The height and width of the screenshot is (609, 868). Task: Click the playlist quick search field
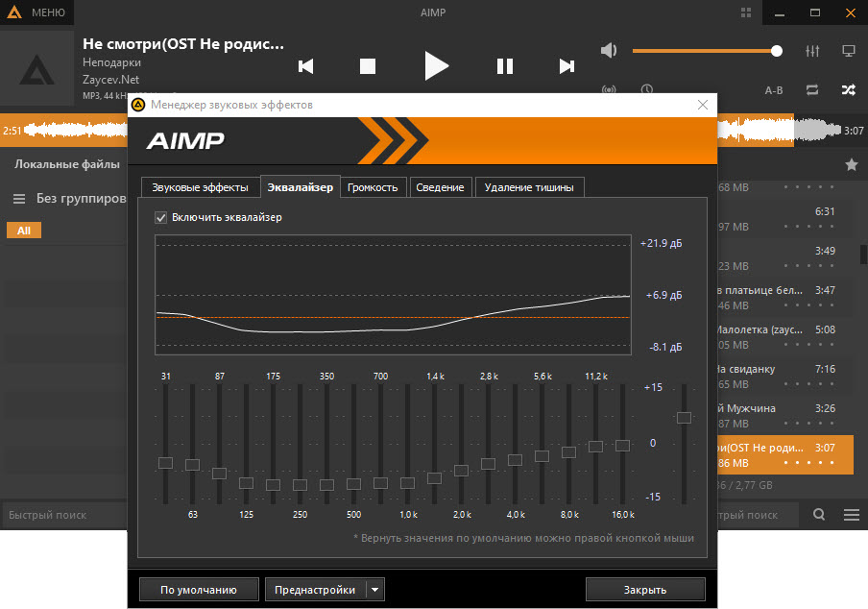tap(758, 515)
